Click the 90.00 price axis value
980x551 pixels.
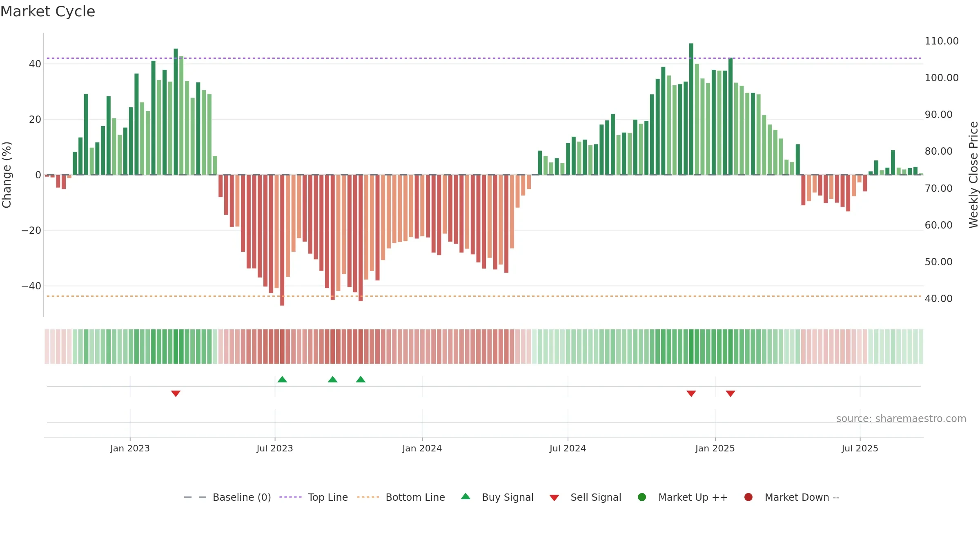tap(938, 115)
